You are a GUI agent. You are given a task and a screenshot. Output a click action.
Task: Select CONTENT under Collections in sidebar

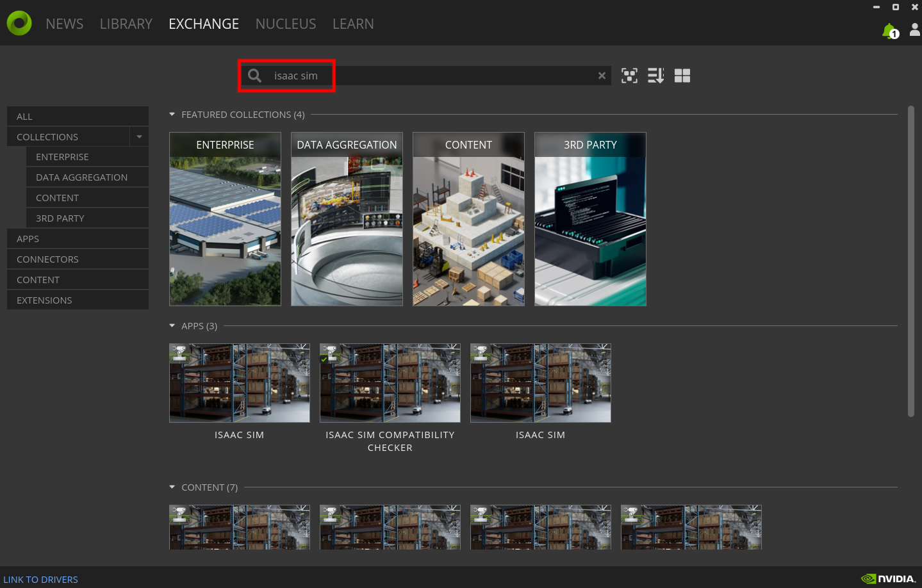[x=87, y=198]
